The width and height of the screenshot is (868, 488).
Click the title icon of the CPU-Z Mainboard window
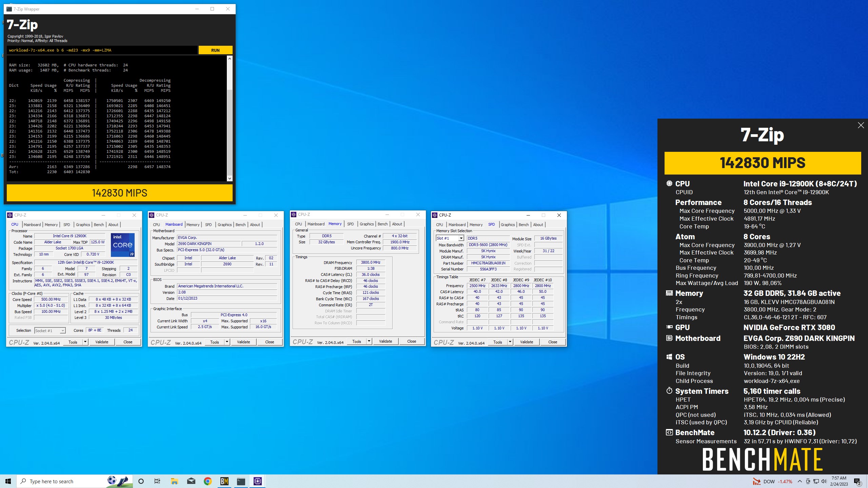[x=152, y=215]
